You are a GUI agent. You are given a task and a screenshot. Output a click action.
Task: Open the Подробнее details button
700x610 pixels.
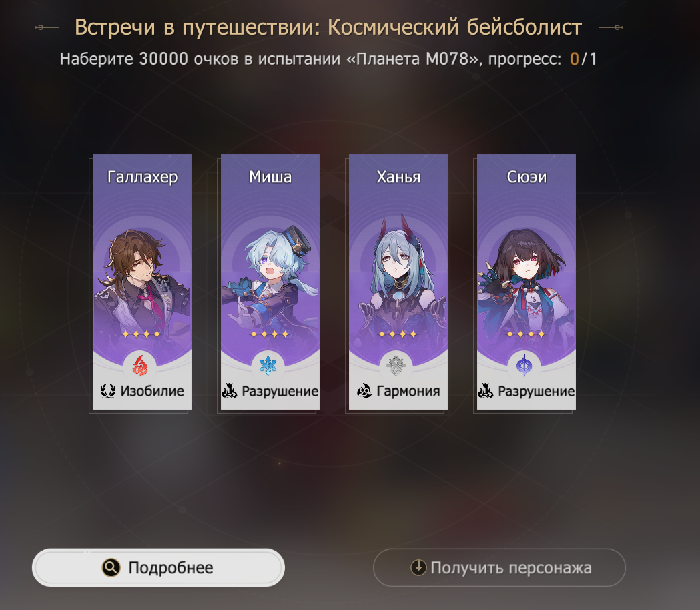[158, 567]
